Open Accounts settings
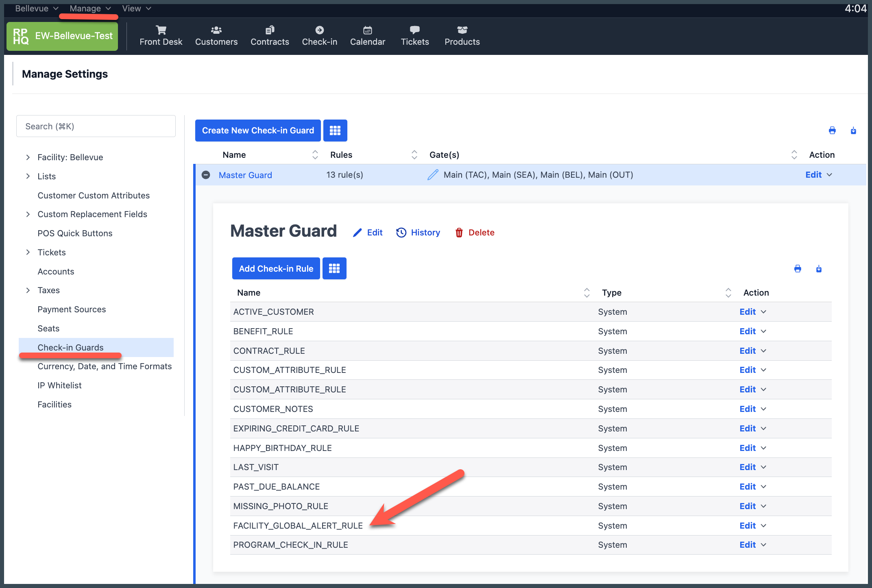The image size is (872, 588). pos(56,272)
